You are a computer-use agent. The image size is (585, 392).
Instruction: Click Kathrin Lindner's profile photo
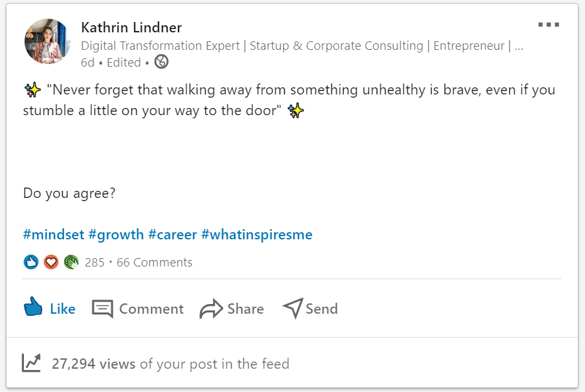click(x=47, y=41)
